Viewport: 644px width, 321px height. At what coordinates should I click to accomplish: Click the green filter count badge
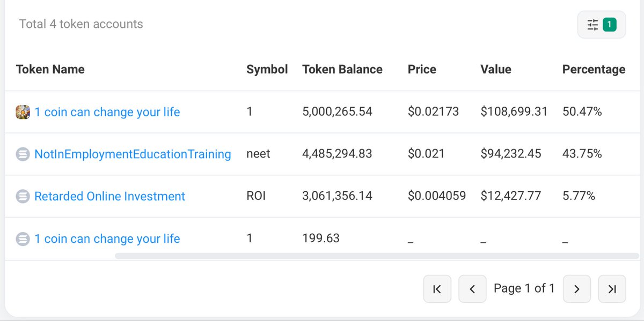coord(610,24)
